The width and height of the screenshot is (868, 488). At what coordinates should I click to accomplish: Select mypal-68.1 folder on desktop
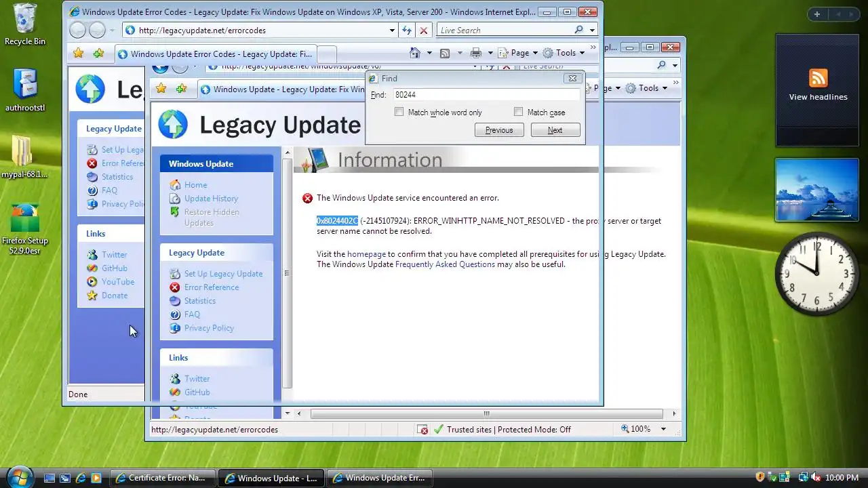coord(25,157)
